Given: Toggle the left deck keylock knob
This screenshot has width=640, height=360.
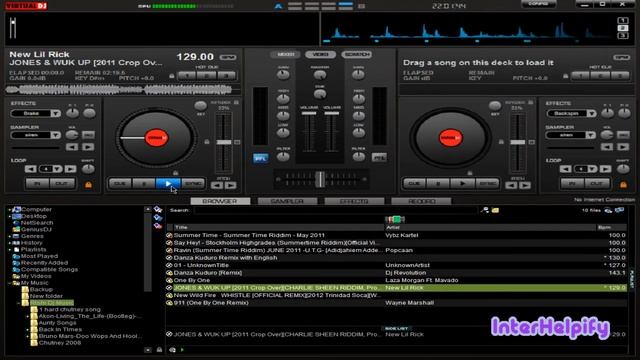Looking at the screenshot, I should (200, 106).
